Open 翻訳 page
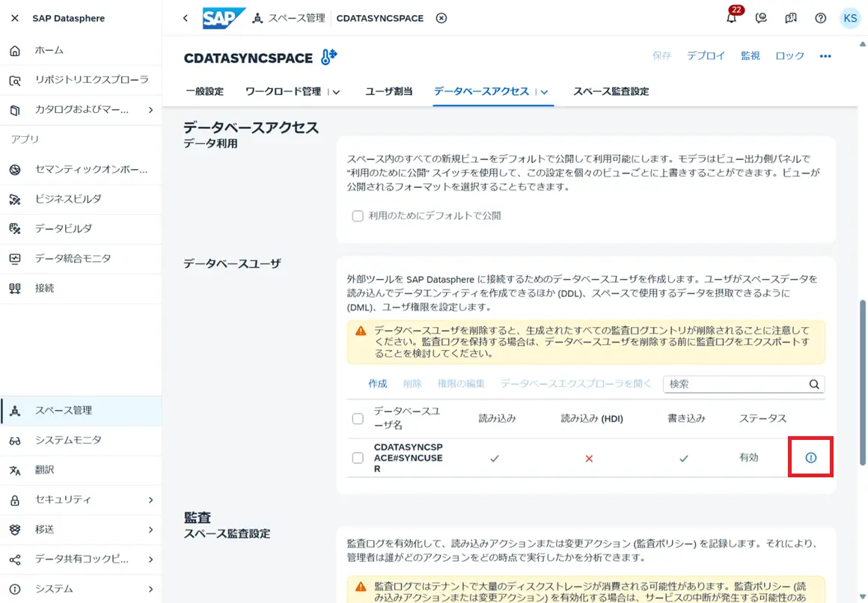This screenshot has height=603, width=868. pyautogui.click(x=81, y=470)
